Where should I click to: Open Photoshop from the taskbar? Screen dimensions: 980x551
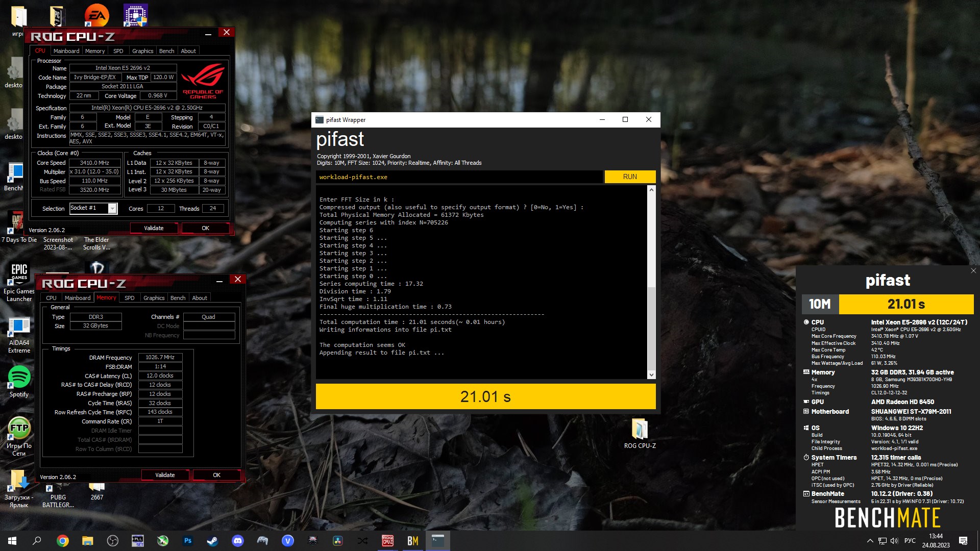188,541
